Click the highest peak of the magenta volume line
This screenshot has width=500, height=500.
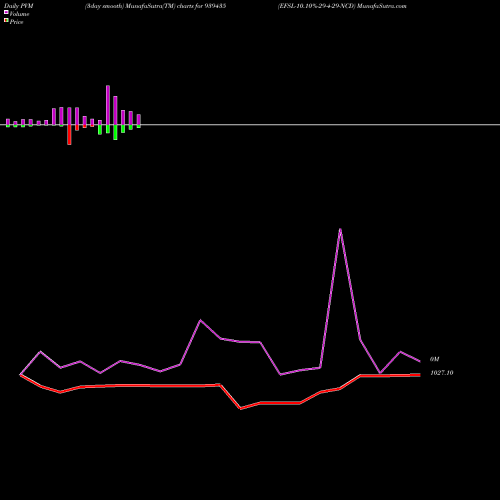(x=340, y=229)
